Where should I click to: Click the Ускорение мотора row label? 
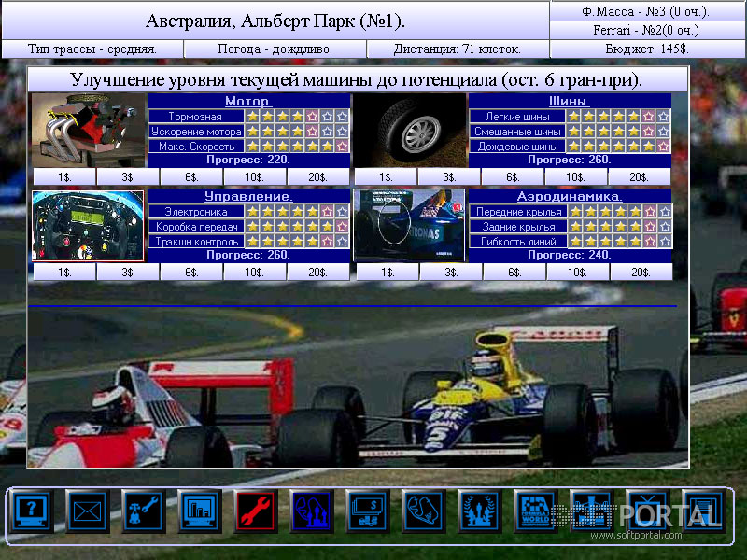coord(196,131)
